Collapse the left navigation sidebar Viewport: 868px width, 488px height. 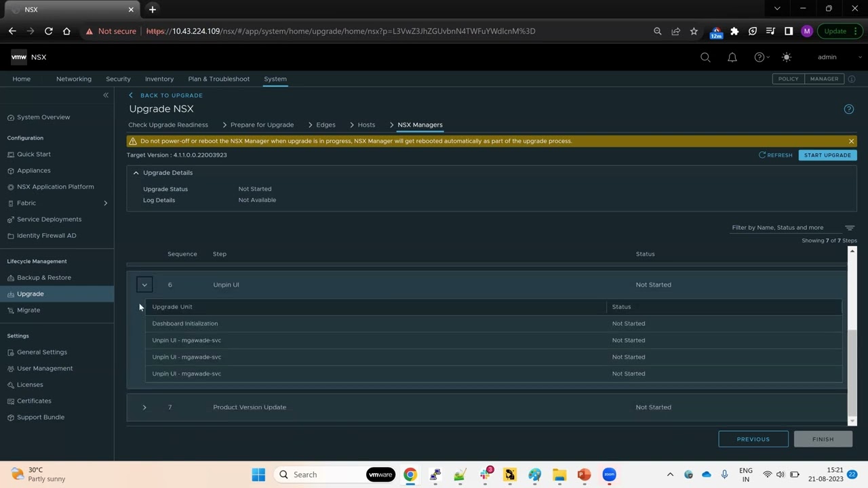[x=106, y=95]
